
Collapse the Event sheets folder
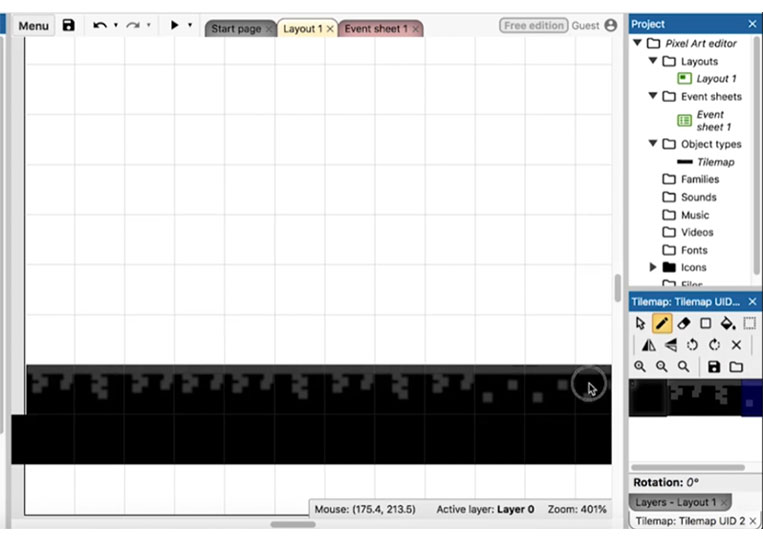(x=653, y=95)
